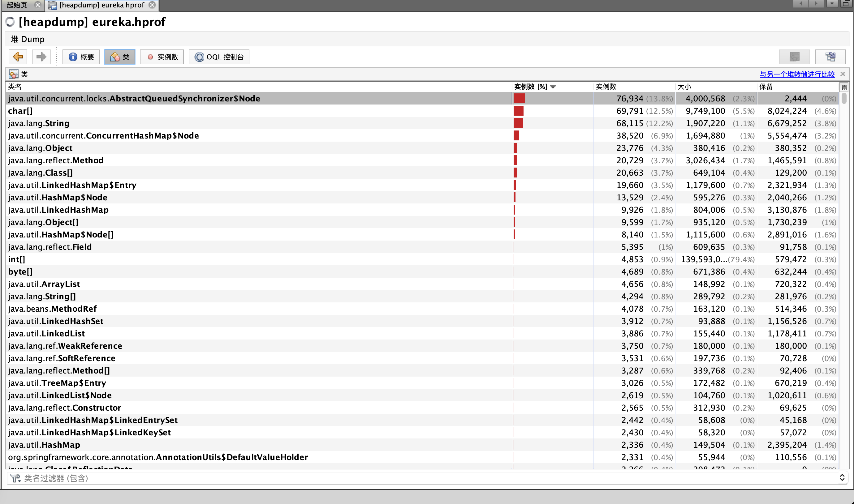Switch to the 类 classes view
Screen dimensions: 854x504
pyautogui.click(x=120, y=57)
